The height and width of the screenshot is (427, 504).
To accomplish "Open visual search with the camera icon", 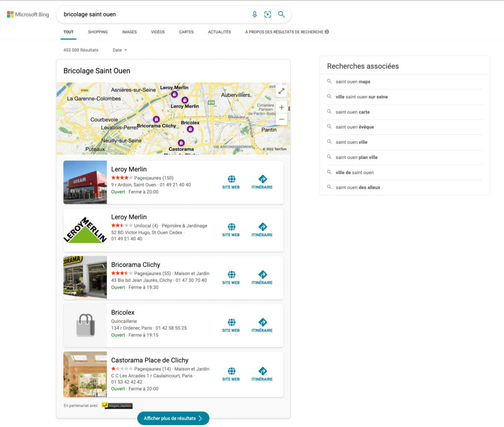I will click(268, 14).
